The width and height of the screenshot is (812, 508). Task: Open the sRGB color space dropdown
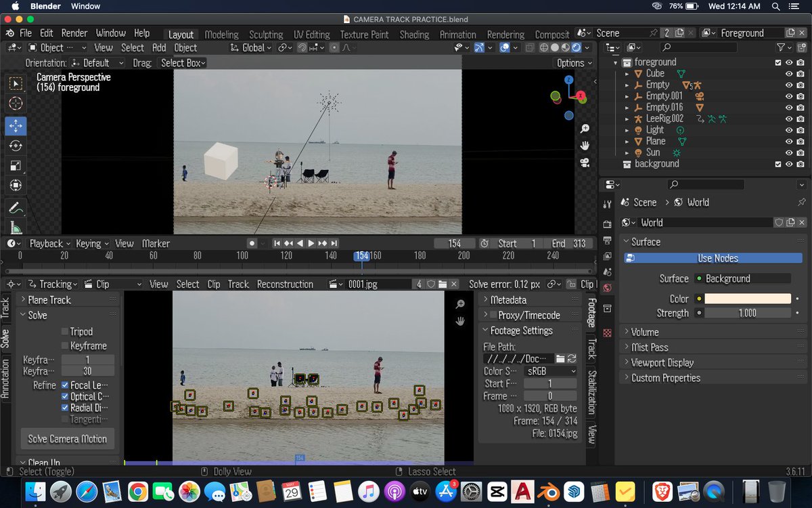tap(550, 371)
